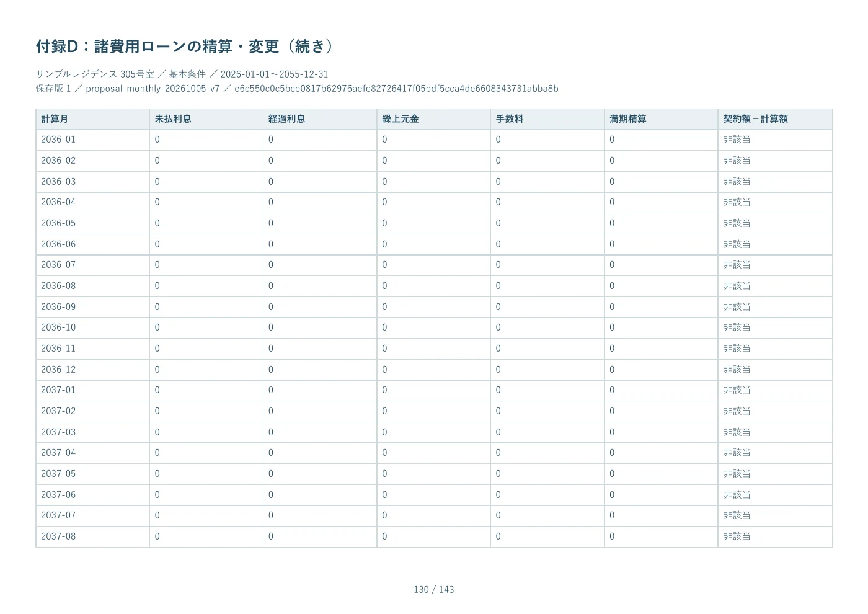Select the 2037-08 row month cell
This screenshot has height=614, width=868.
click(92, 536)
